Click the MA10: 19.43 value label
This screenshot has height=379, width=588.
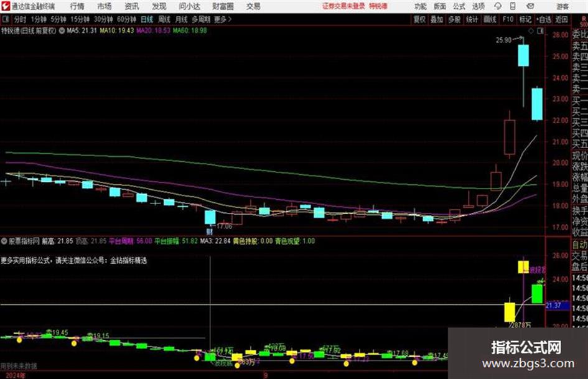click(x=116, y=30)
